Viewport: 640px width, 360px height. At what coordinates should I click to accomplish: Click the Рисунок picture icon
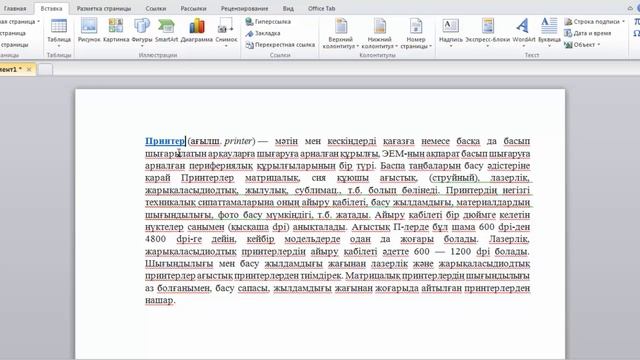[89, 31]
